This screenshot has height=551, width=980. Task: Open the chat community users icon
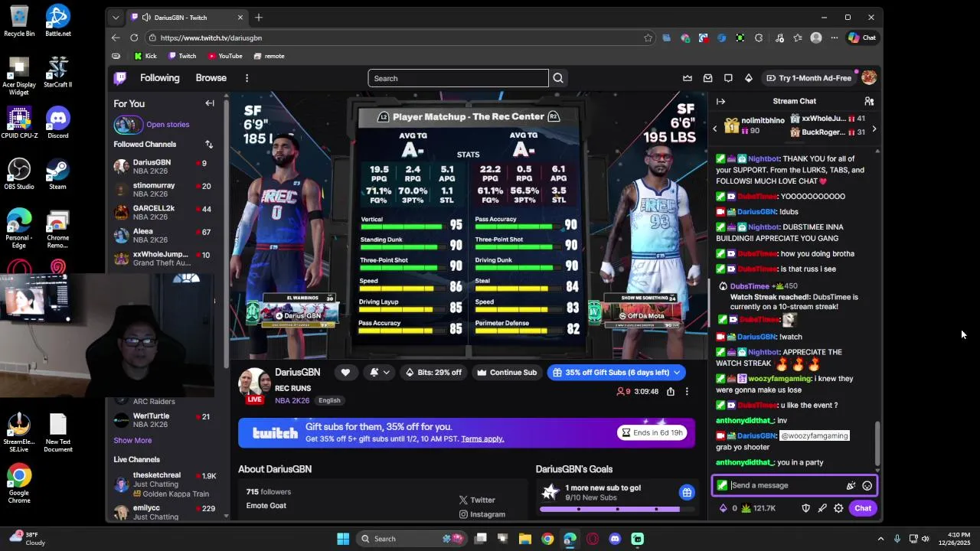[x=869, y=101]
